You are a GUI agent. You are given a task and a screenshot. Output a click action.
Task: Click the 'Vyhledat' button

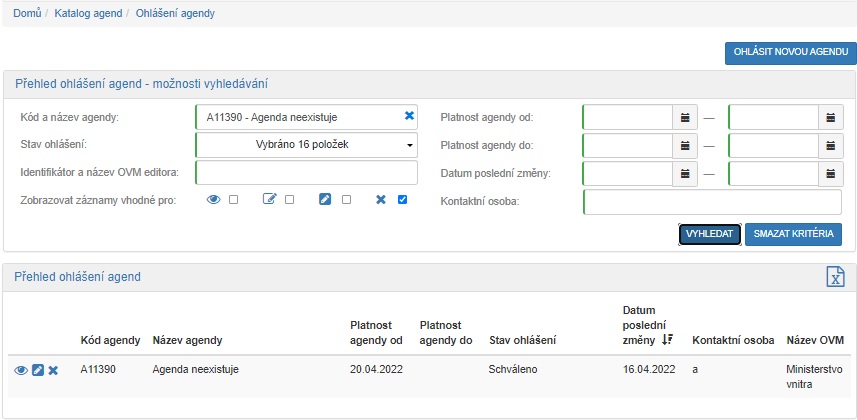tap(709, 234)
